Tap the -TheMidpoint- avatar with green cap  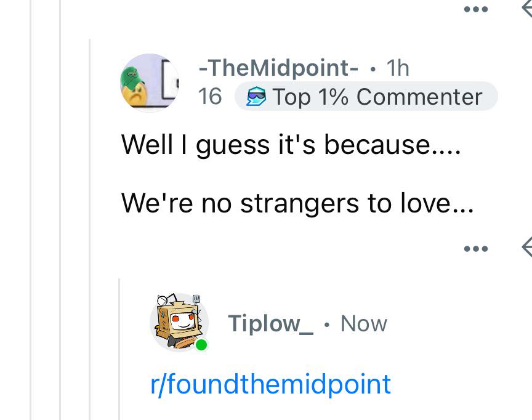[150, 83]
